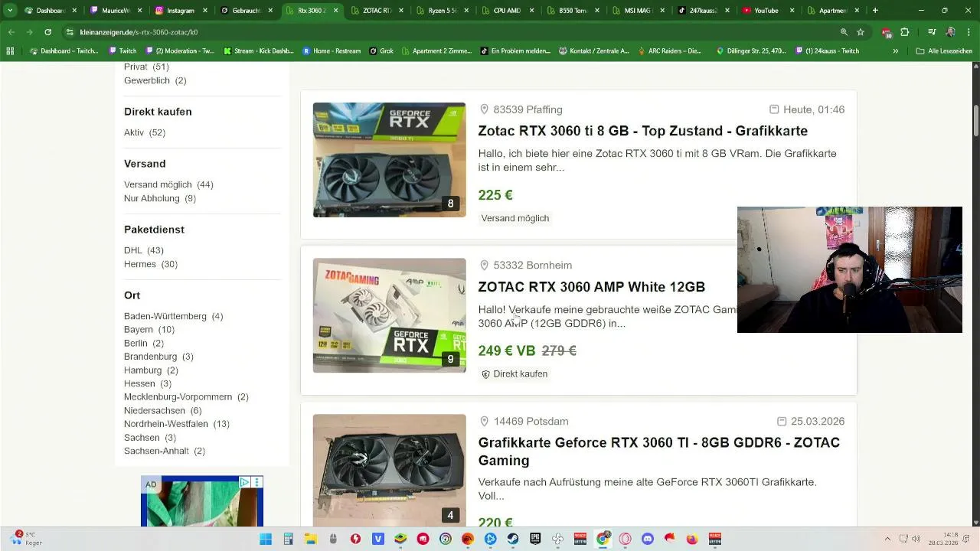Viewport: 980px width, 551px height.
Task: Open the BlueStacks taskbar icon
Action: (x=400, y=540)
